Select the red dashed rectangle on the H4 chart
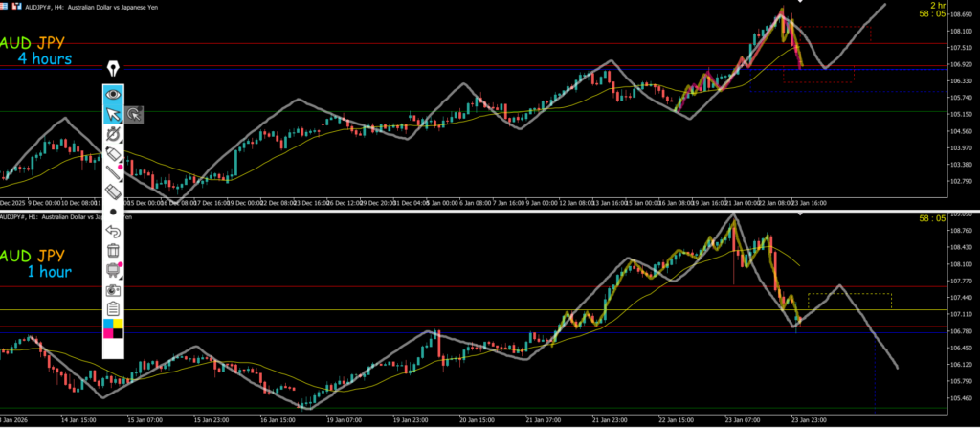The height and width of the screenshot is (428, 980). coord(817,75)
